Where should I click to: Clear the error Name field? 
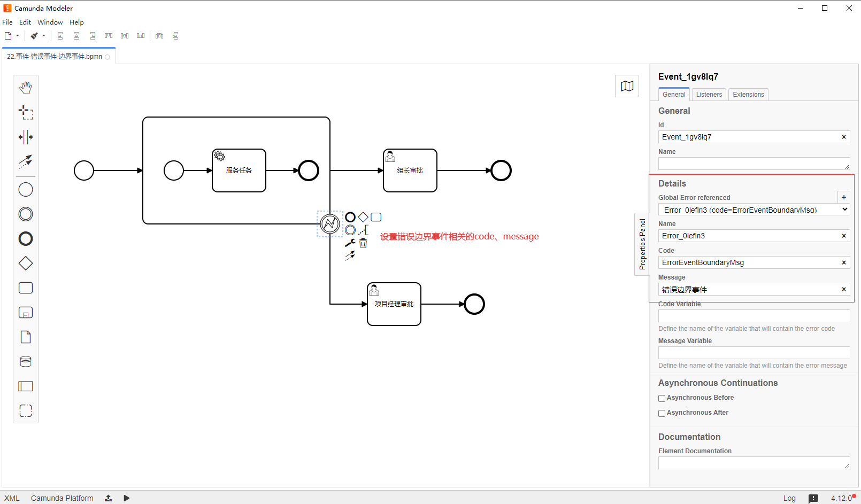844,236
